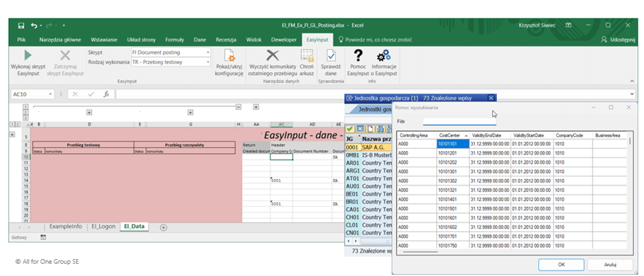Screen dimensions: 644x276
Task: Open the customize quick access toolbar dropdown
Action: click(x=64, y=25)
